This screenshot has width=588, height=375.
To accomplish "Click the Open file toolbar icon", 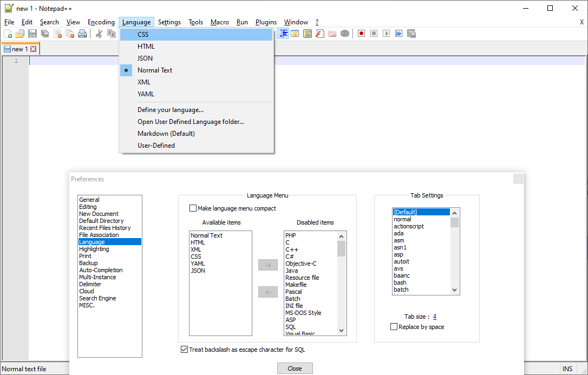I will tap(20, 34).
